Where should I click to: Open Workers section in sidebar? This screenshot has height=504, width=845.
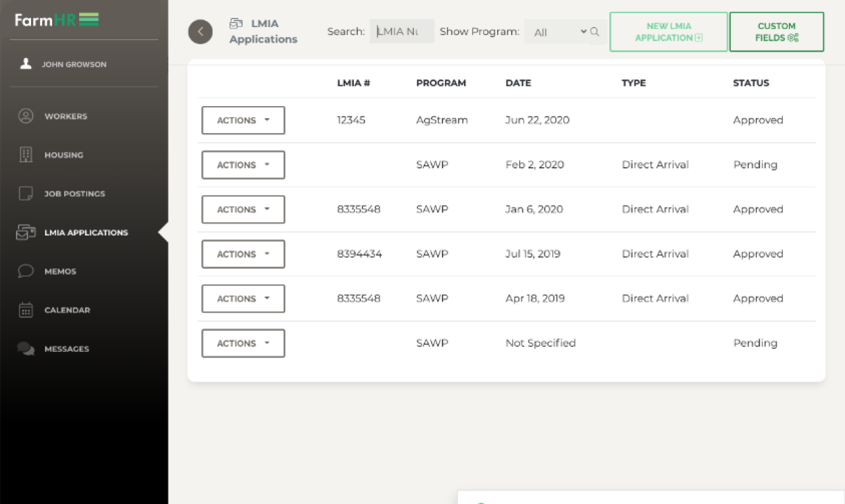click(x=66, y=116)
